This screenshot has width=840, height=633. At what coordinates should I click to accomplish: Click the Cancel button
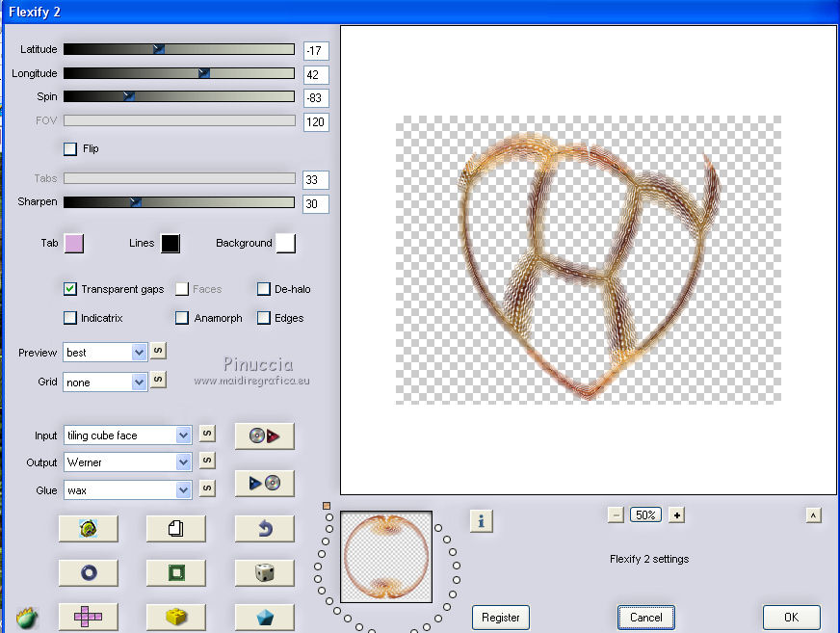(x=646, y=617)
